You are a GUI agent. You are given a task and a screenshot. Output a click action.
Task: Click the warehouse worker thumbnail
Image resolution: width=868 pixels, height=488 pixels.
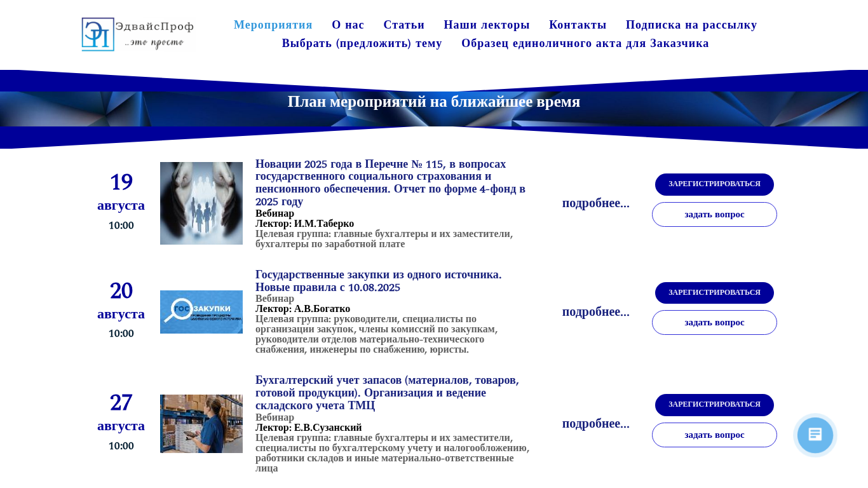(201, 424)
